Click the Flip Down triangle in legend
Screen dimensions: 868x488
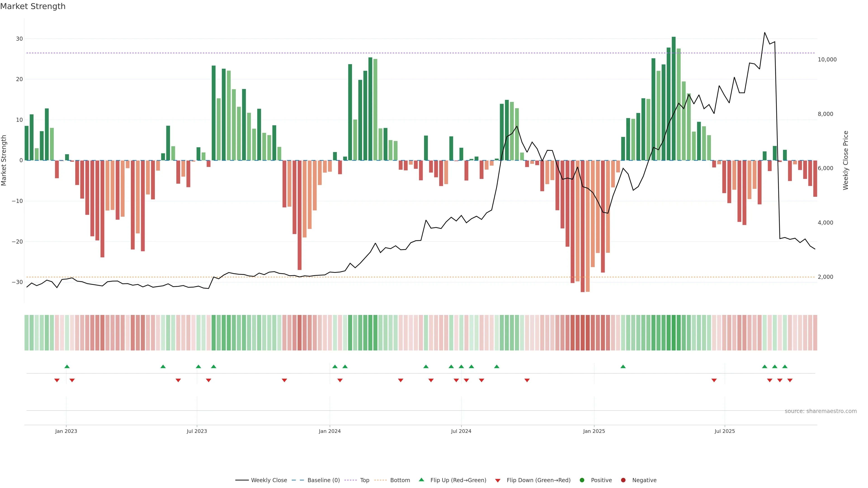point(498,480)
